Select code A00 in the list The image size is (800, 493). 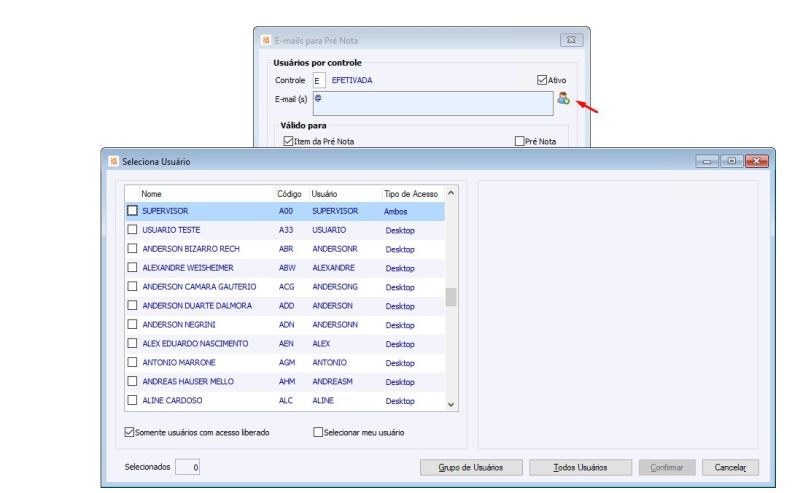point(286,211)
